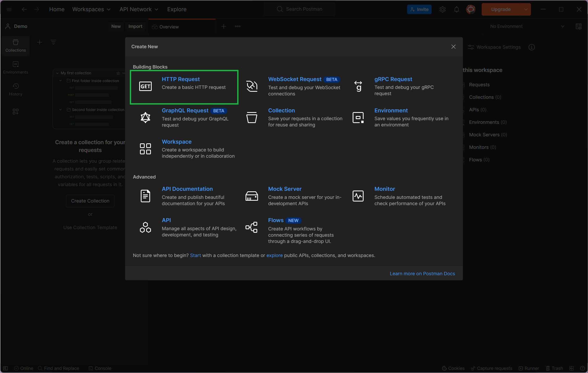Click the two-pane view icon in status bar

572,368
